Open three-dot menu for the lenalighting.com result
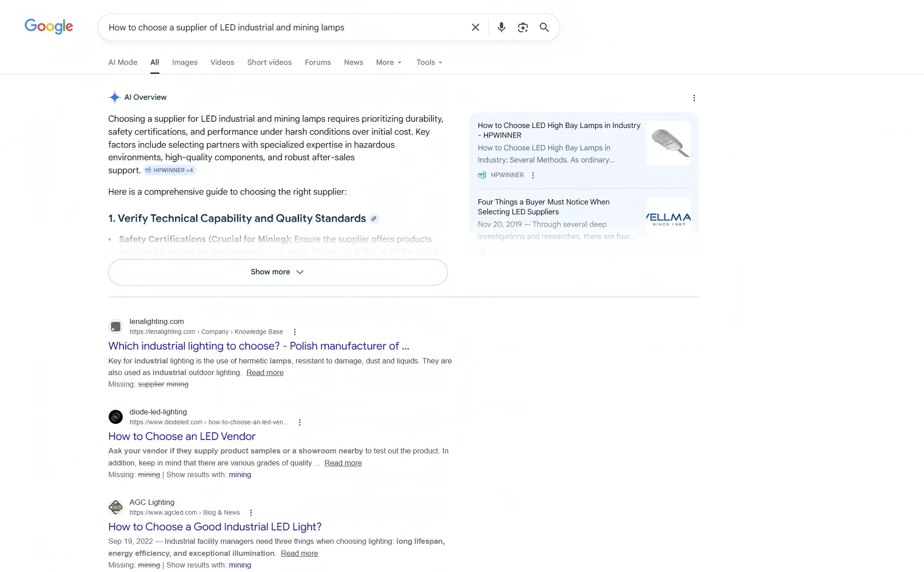Screen dimensions: 924x572 (295, 332)
